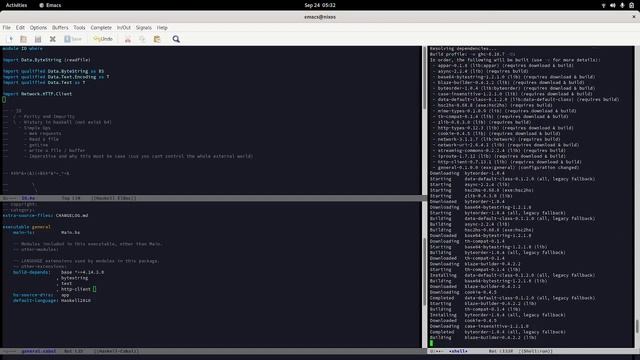Open the Signals menu
The height and width of the screenshot is (360, 640).
144,28
